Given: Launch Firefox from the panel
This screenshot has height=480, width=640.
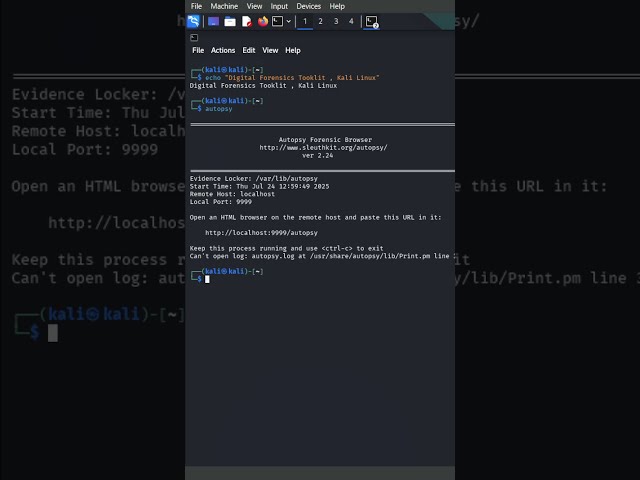Looking at the screenshot, I should click(263, 21).
